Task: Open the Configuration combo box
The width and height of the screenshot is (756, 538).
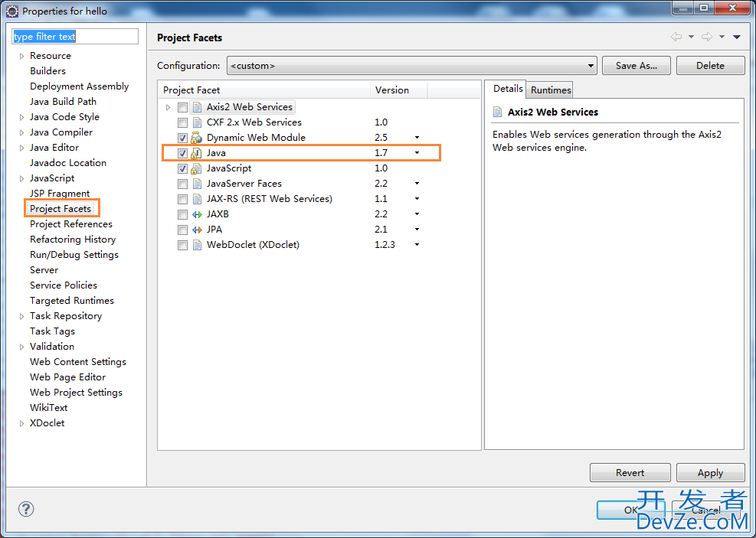Action: click(x=412, y=66)
